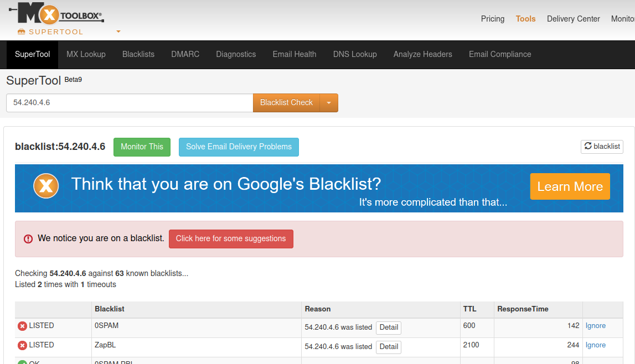Open the SUPERTOOL dropdown caret

(x=118, y=32)
